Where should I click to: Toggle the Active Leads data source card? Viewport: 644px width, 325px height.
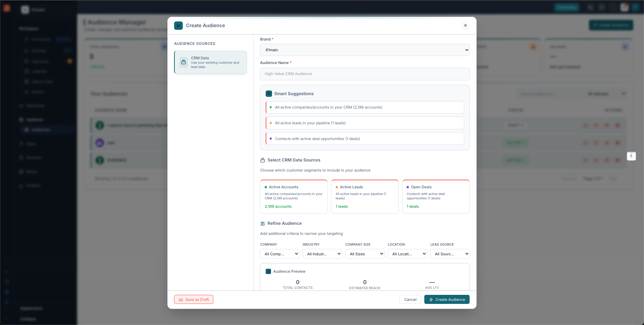(365, 197)
